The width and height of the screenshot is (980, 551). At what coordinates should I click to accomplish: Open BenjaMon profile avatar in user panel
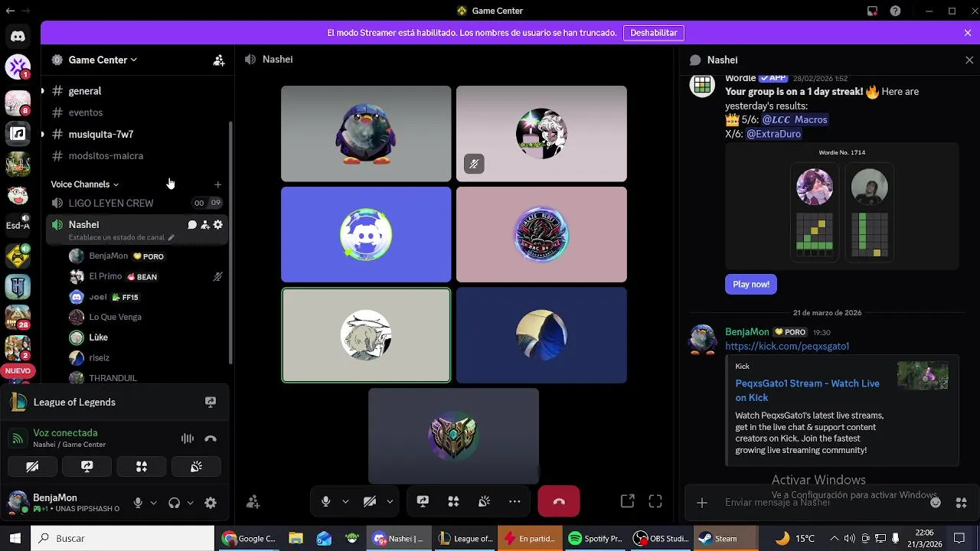point(18,502)
